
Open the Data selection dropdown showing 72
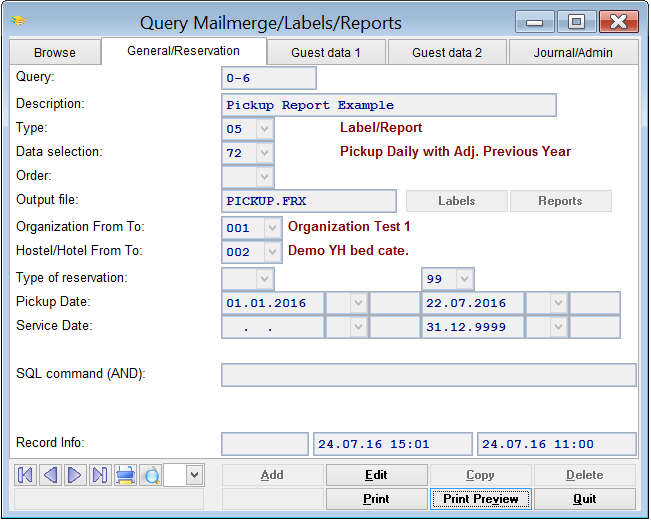264,153
